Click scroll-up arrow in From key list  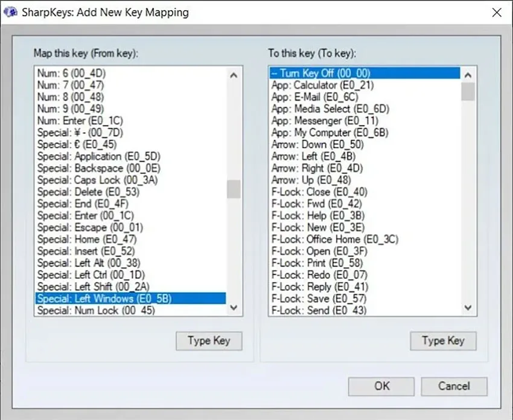(x=234, y=75)
